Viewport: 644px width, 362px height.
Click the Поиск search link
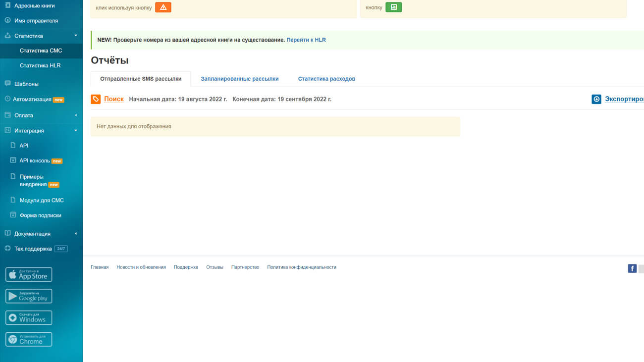(x=114, y=99)
